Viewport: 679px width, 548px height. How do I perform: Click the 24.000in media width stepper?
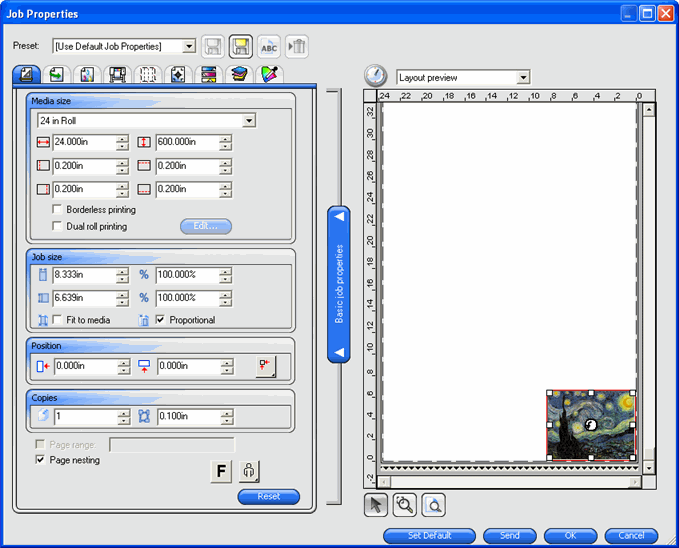(x=123, y=142)
